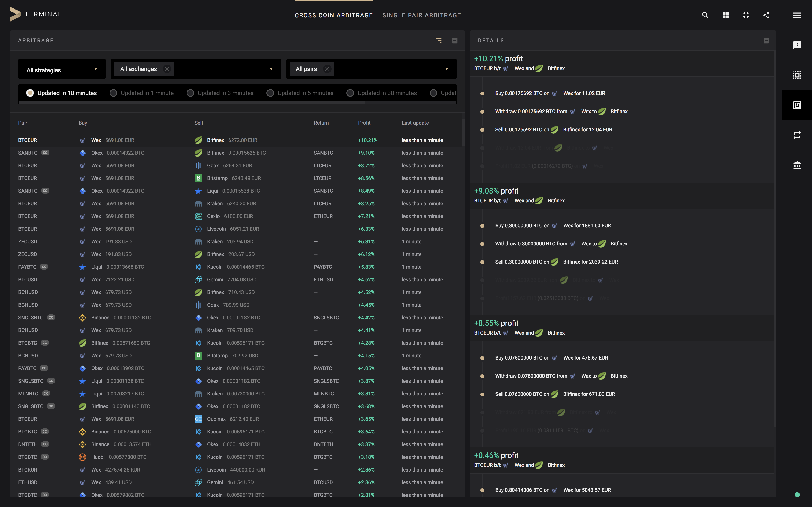Screen dimensions: 812x507
Task: Expand the pairs dropdown arrow
Action: pyautogui.click(x=447, y=69)
